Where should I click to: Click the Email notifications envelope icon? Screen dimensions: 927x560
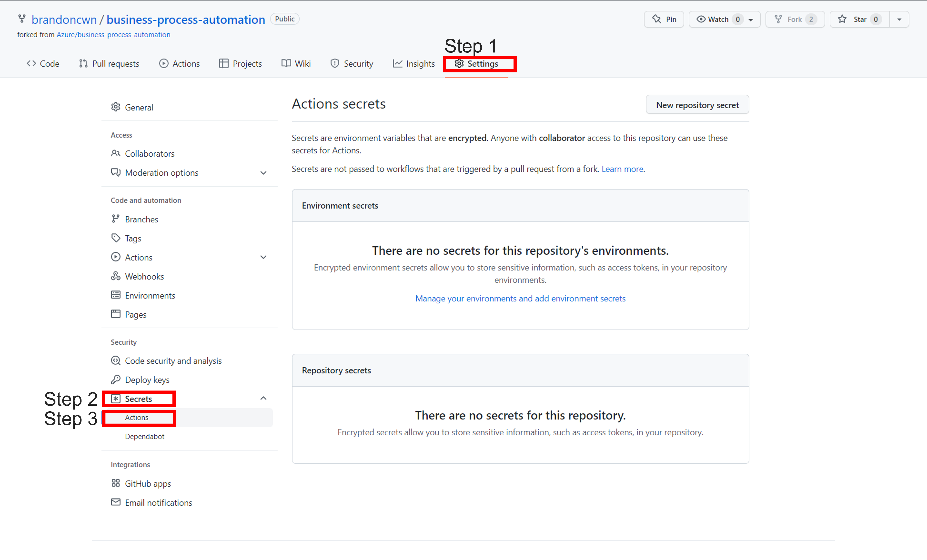click(x=115, y=503)
